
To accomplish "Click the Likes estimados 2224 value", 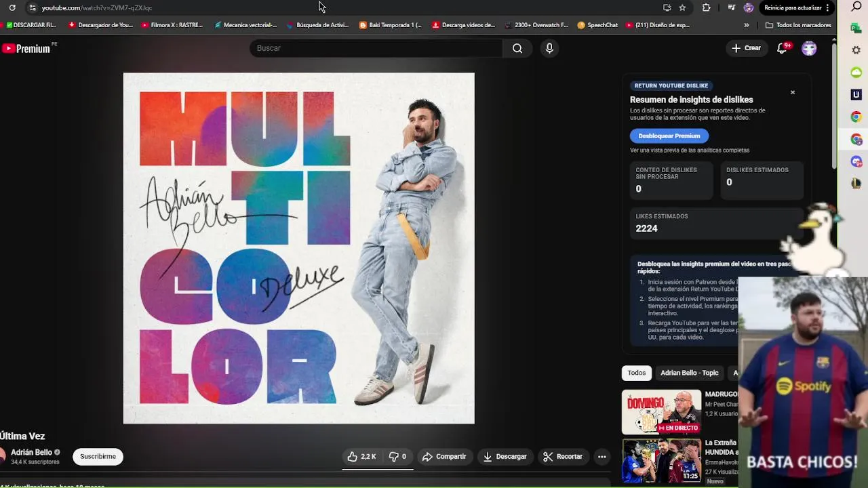I will (646, 228).
